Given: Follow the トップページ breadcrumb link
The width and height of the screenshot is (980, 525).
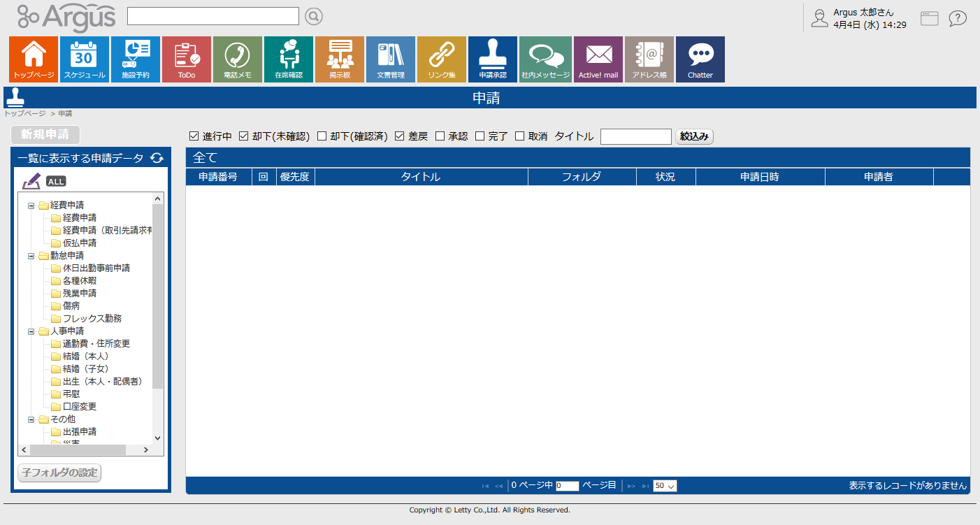Looking at the screenshot, I should [x=25, y=113].
